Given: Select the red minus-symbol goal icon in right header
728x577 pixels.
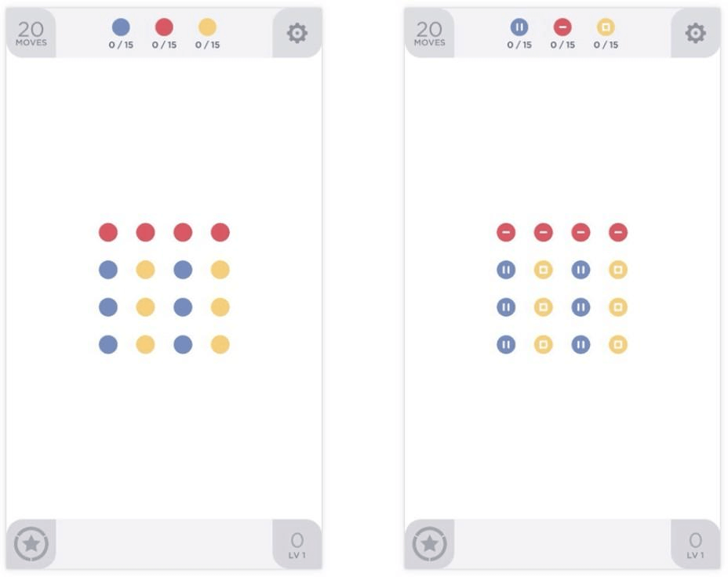Looking at the screenshot, I should (x=562, y=27).
